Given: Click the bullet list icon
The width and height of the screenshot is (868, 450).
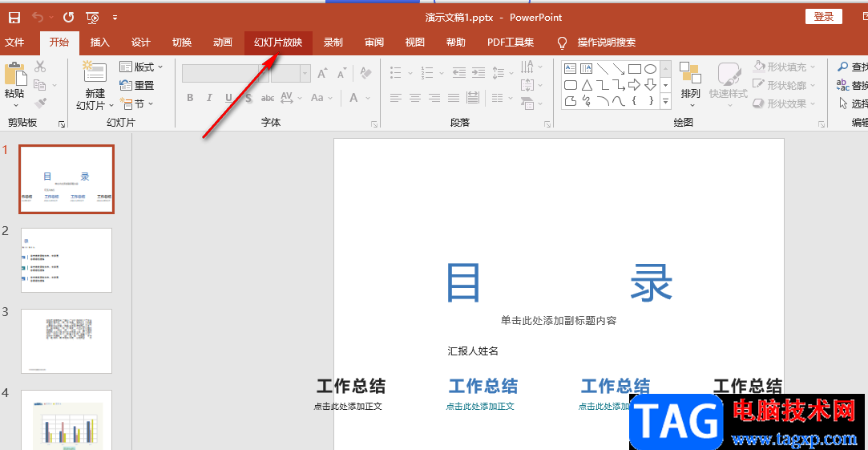Looking at the screenshot, I should (396, 72).
